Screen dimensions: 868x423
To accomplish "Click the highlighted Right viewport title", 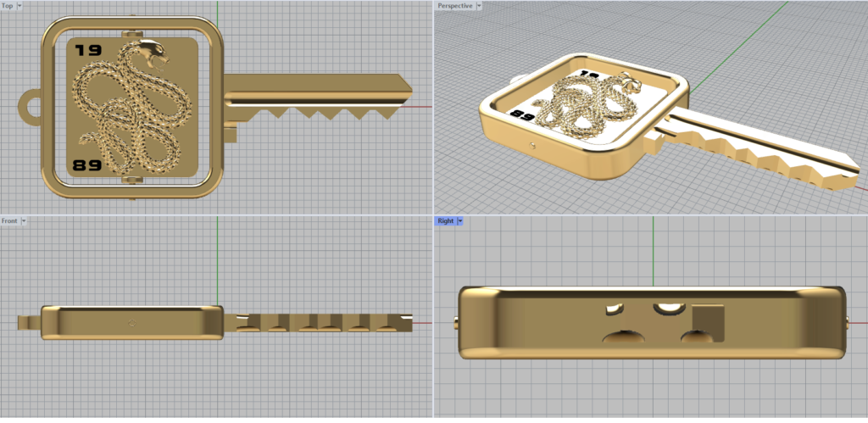I will click(x=446, y=221).
